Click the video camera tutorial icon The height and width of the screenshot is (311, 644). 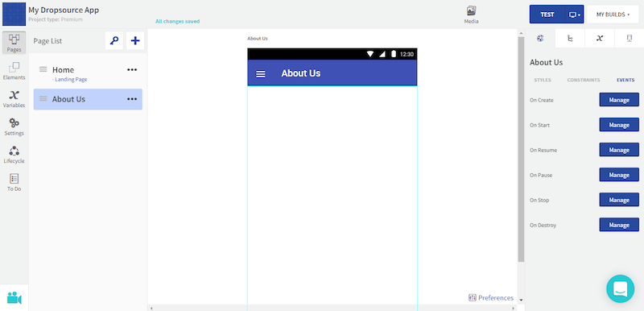(x=14, y=298)
